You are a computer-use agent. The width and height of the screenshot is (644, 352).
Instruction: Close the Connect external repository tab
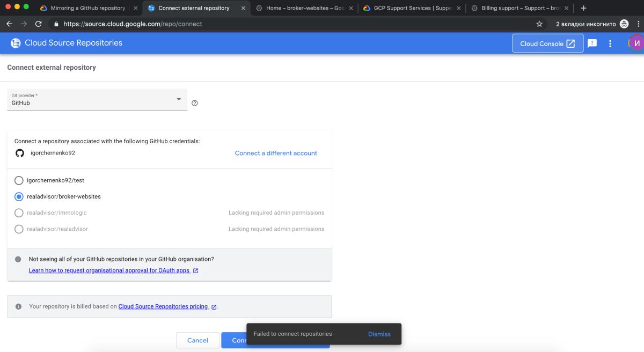243,9
